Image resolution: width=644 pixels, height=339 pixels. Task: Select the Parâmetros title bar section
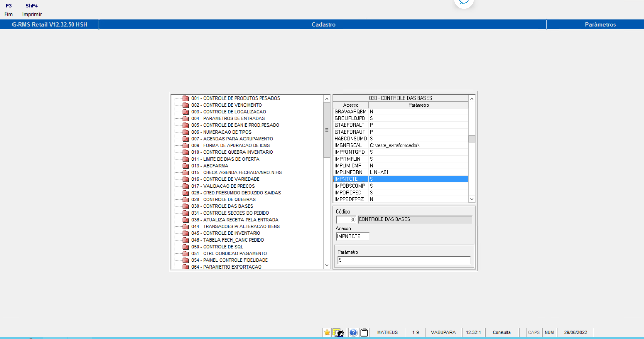click(x=600, y=24)
